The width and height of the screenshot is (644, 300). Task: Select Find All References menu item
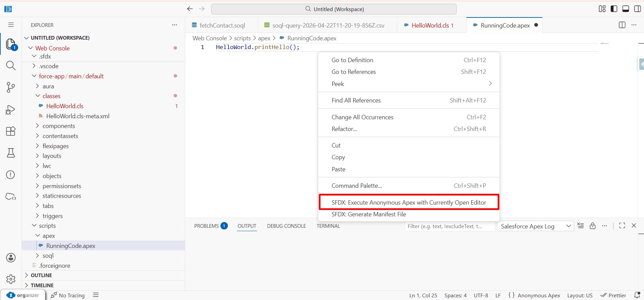tap(409, 100)
